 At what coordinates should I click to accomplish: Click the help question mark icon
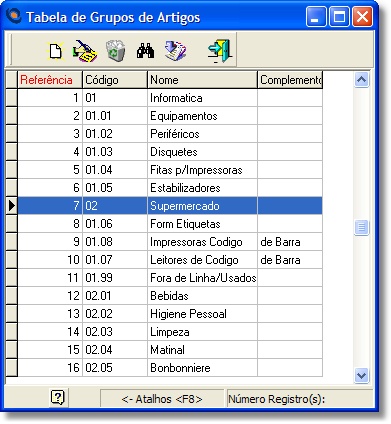(58, 397)
